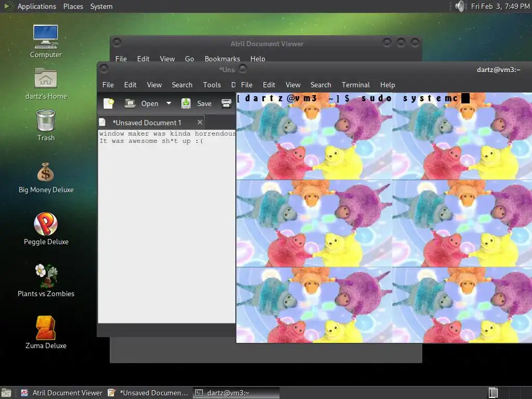This screenshot has width=532, height=399.
Task: Switch to dartz@vm3 terminal taskbar button
Action: (x=236, y=393)
